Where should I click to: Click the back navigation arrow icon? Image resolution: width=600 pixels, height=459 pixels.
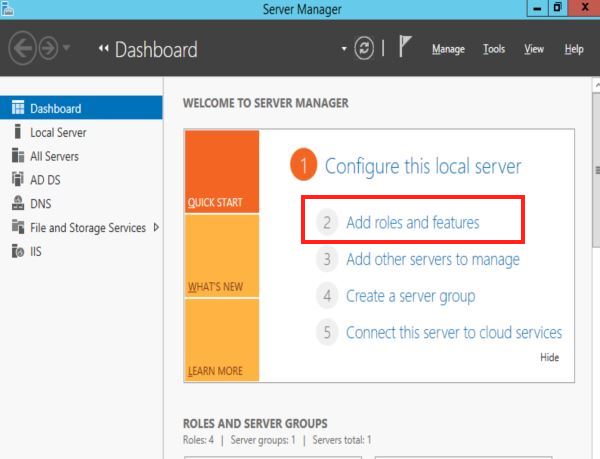click(22, 48)
